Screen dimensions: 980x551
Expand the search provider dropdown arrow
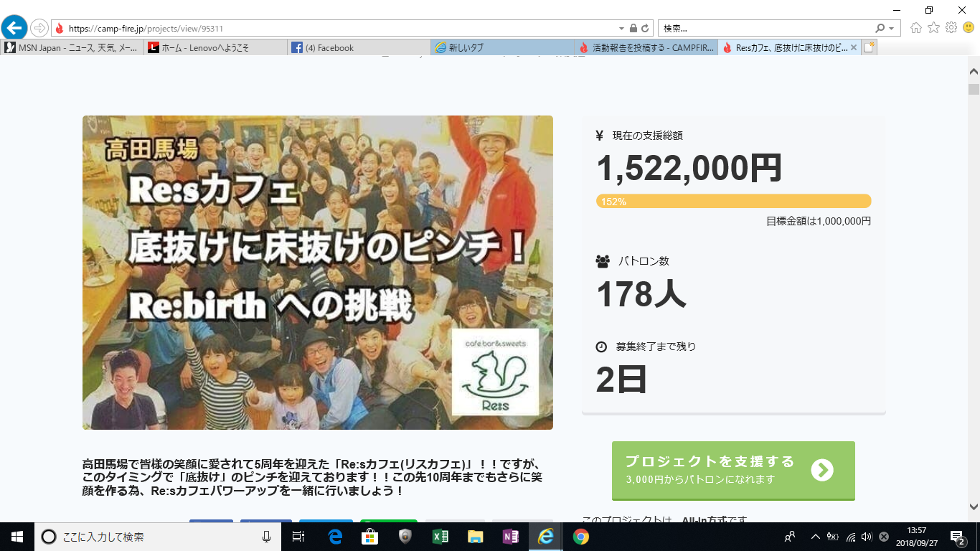point(892,29)
